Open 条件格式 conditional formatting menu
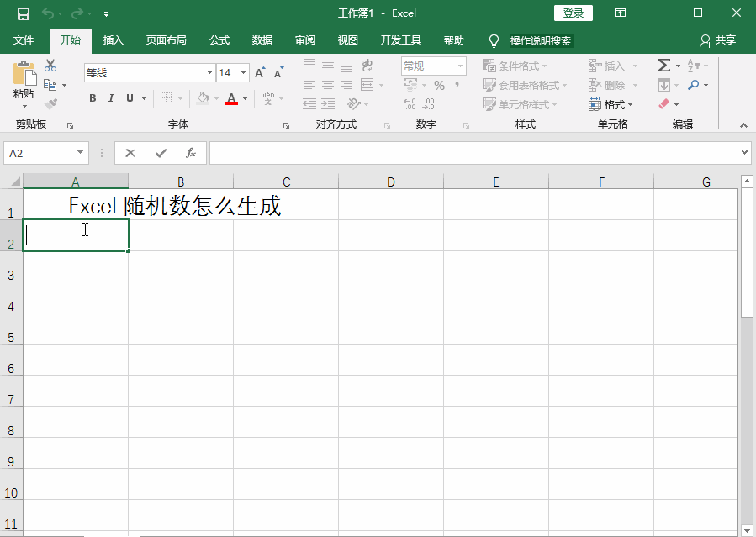Image resolution: width=756 pixels, height=537 pixels. click(515, 66)
